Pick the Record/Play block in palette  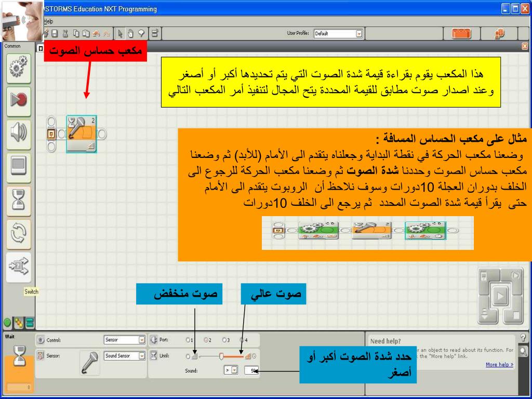[18, 101]
